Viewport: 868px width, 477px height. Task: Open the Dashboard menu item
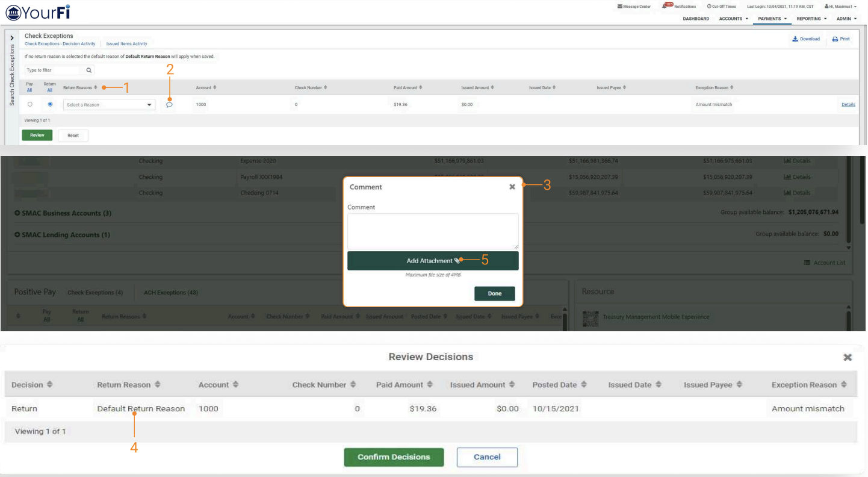[696, 19]
